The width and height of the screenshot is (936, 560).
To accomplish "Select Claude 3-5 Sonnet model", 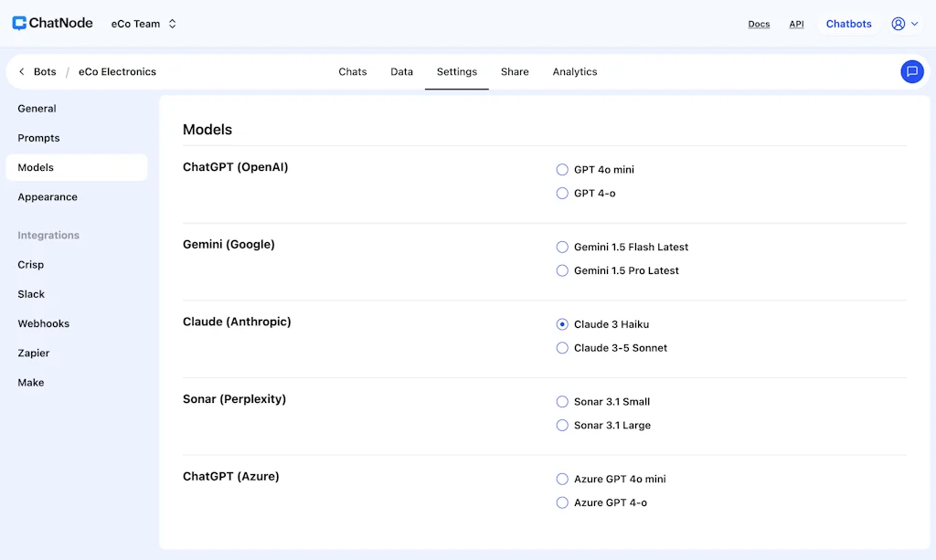I will [562, 347].
